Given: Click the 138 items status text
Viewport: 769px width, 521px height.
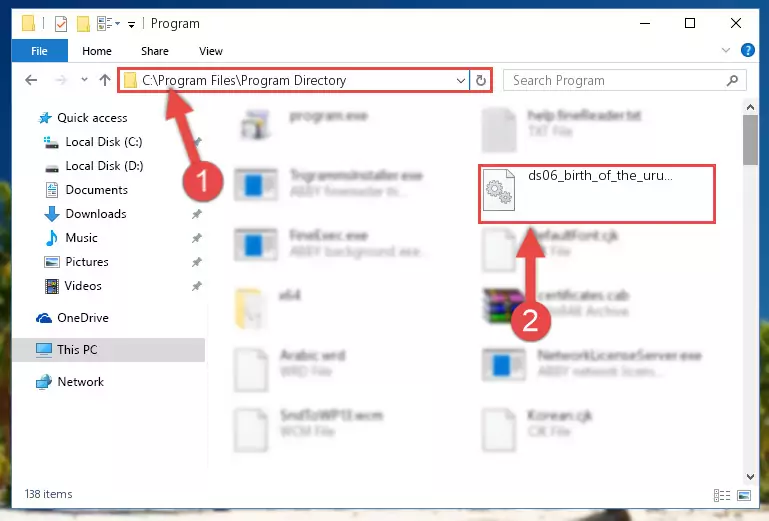Looking at the screenshot, I should point(49,494).
